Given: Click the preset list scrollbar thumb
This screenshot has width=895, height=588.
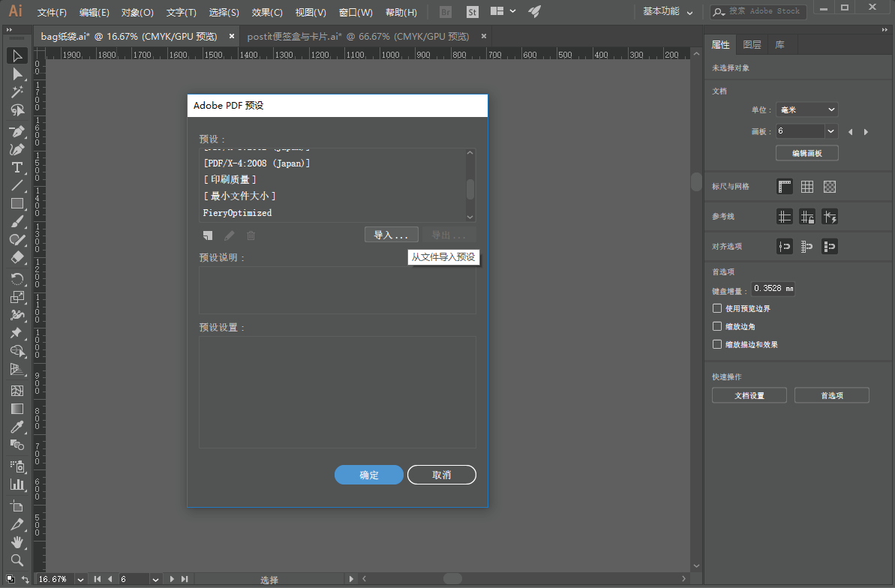Looking at the screenshot, I should (470, 189).
